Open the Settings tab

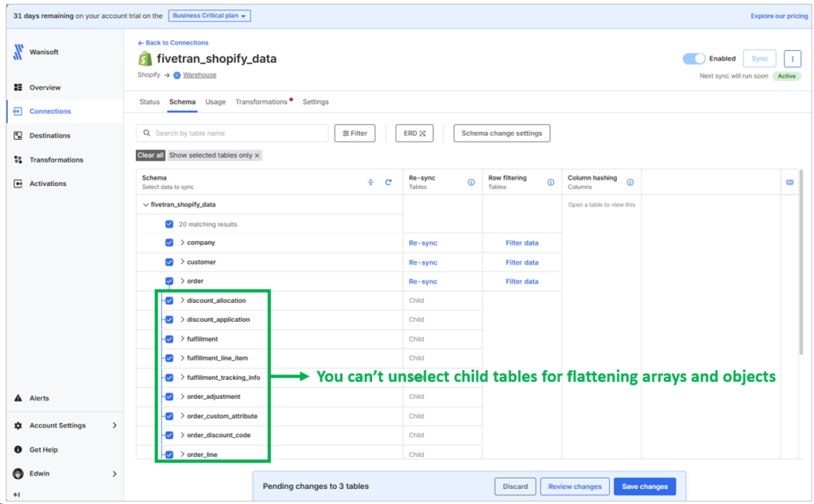click(316, 102)
